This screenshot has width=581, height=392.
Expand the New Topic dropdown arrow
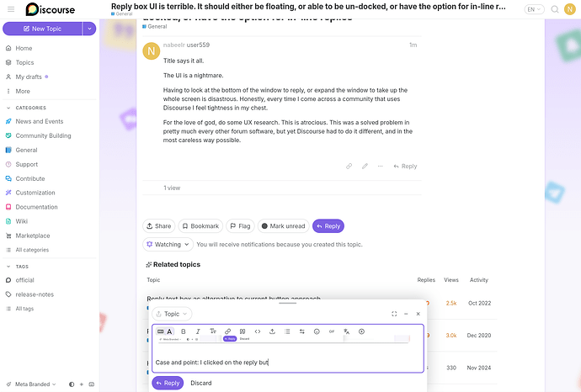pyautogui.click(x=89, y=29)
